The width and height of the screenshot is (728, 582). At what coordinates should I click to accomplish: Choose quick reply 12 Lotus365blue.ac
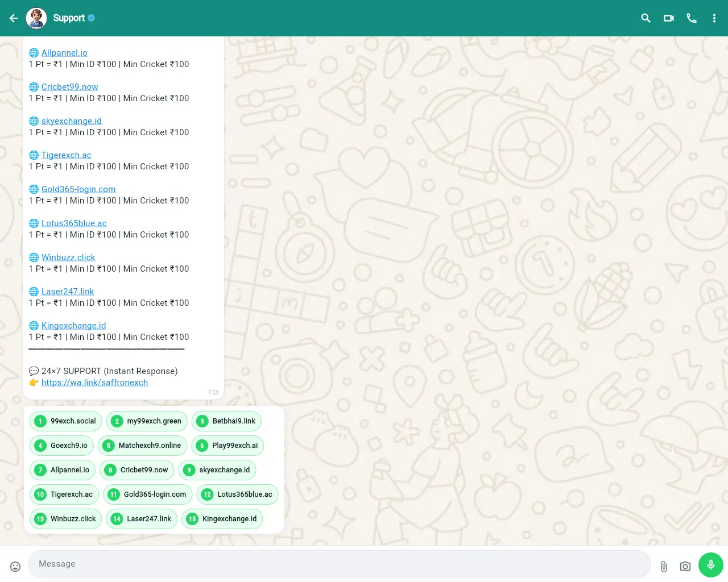pos(237,494)
